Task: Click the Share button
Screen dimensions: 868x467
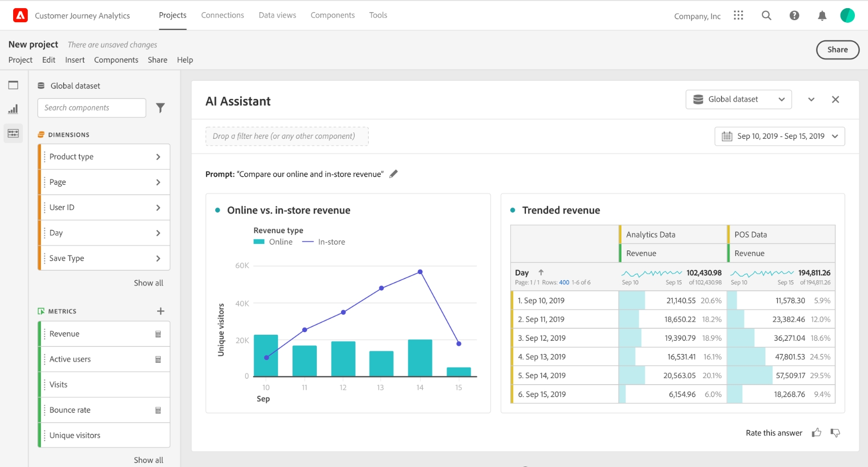Action: pos(838,49)
